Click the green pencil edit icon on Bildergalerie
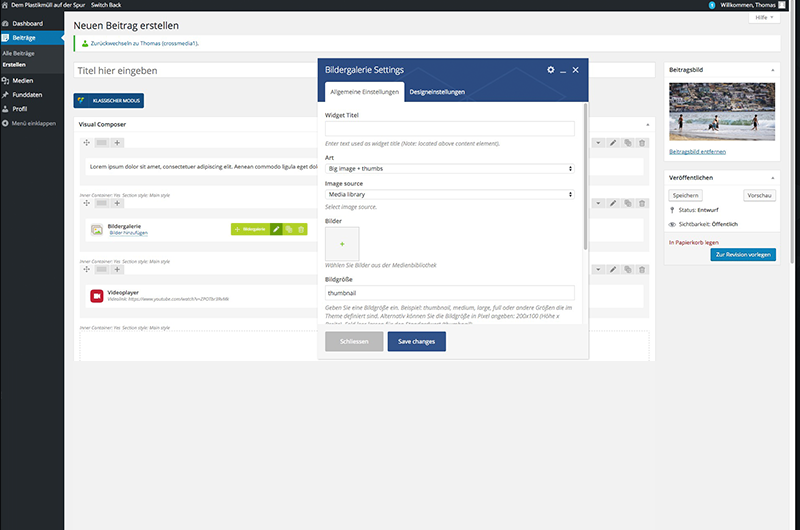 pyautogui.click(x=276, y=229)
